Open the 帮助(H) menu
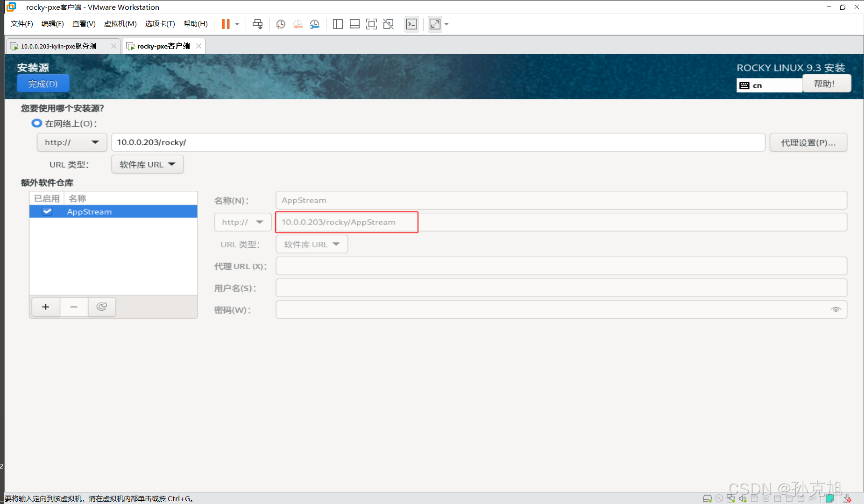The image size is (864, 504). 196,24
